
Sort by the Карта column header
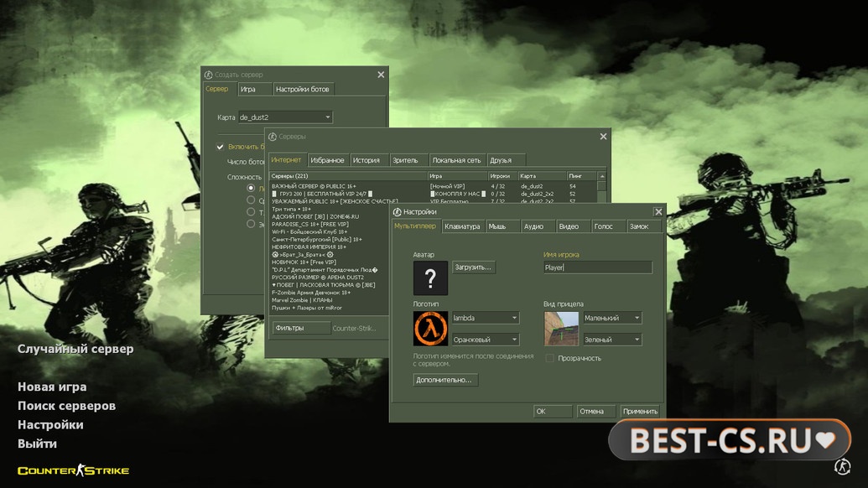[542, 176]
